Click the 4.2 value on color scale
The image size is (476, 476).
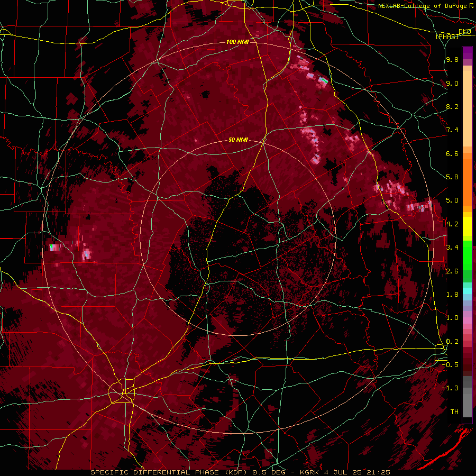coord(452,224)
